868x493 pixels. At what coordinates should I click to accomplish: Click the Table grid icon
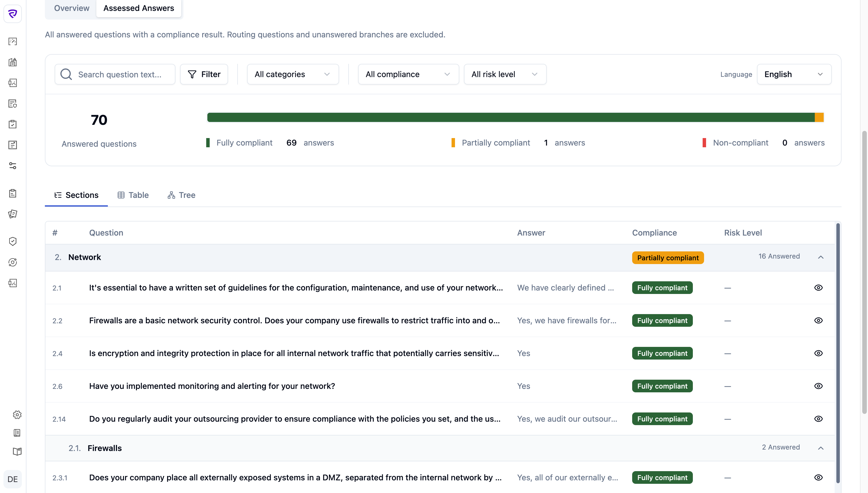[x=121, y=195]
